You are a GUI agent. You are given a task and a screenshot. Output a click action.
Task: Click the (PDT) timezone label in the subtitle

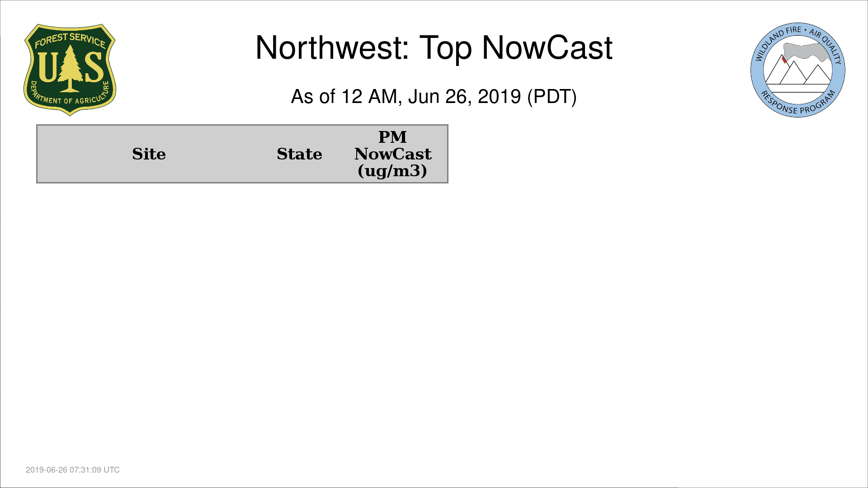tap(552, 97)
